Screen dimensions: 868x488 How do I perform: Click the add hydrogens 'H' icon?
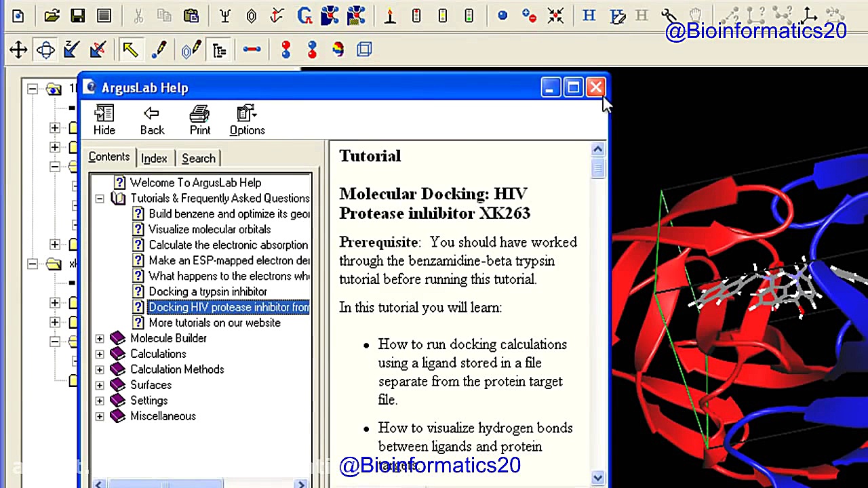click(589, 16)
